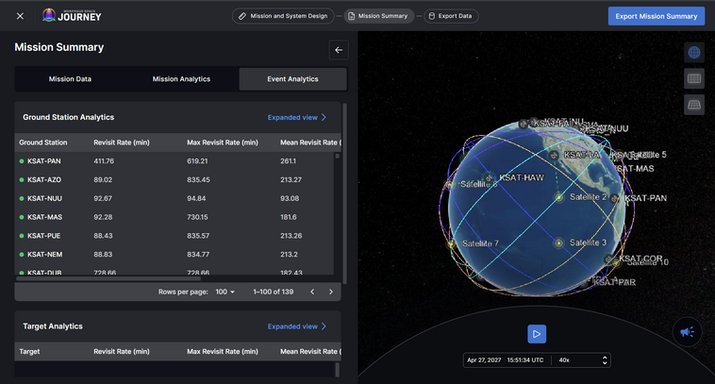
Task: Open the Rows per page dropdown
Action: [225, 292]
